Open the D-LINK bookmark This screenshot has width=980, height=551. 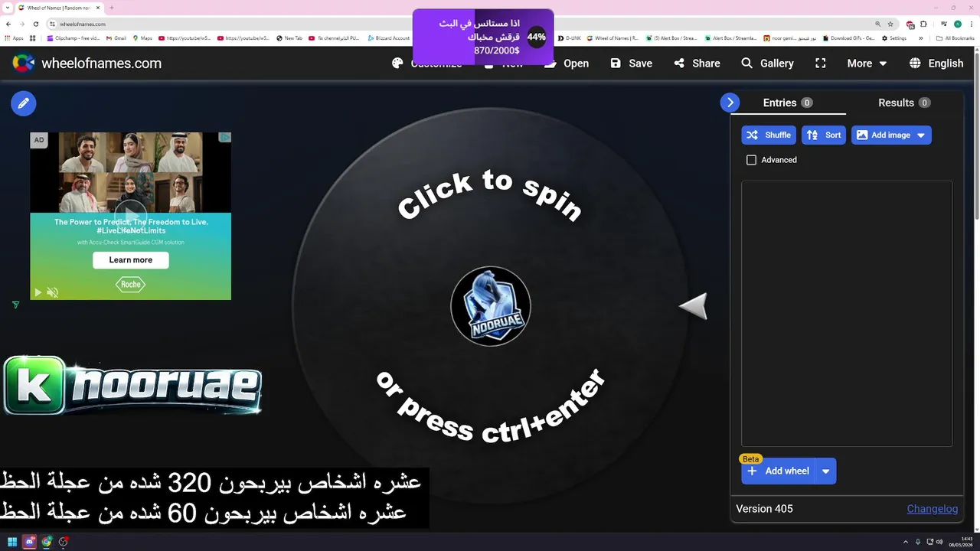coord(570,38)
